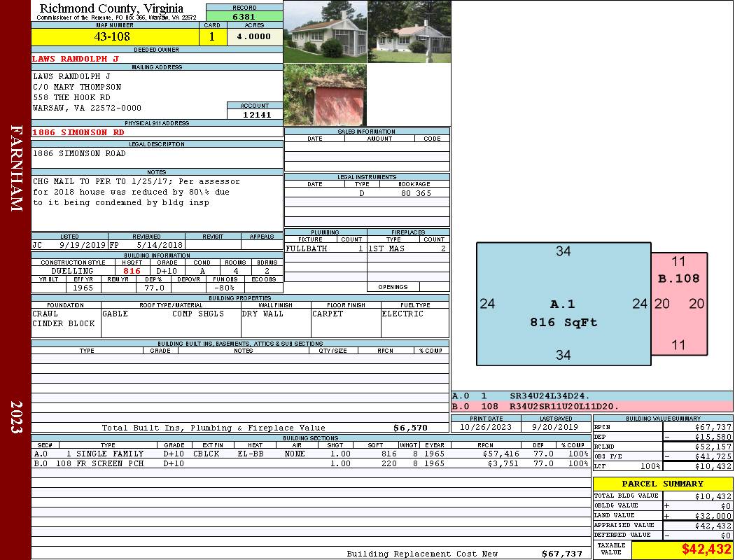Screen dimensions: 735x560
Task: Open the front house photo thumbnail
Action: coord(325,32)
